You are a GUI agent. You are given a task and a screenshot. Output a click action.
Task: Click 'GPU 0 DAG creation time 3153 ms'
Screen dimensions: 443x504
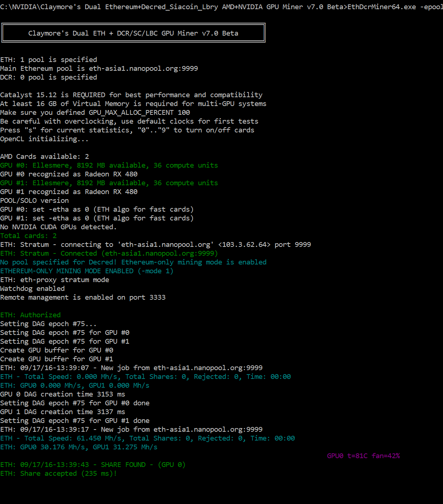click(63, 394)
